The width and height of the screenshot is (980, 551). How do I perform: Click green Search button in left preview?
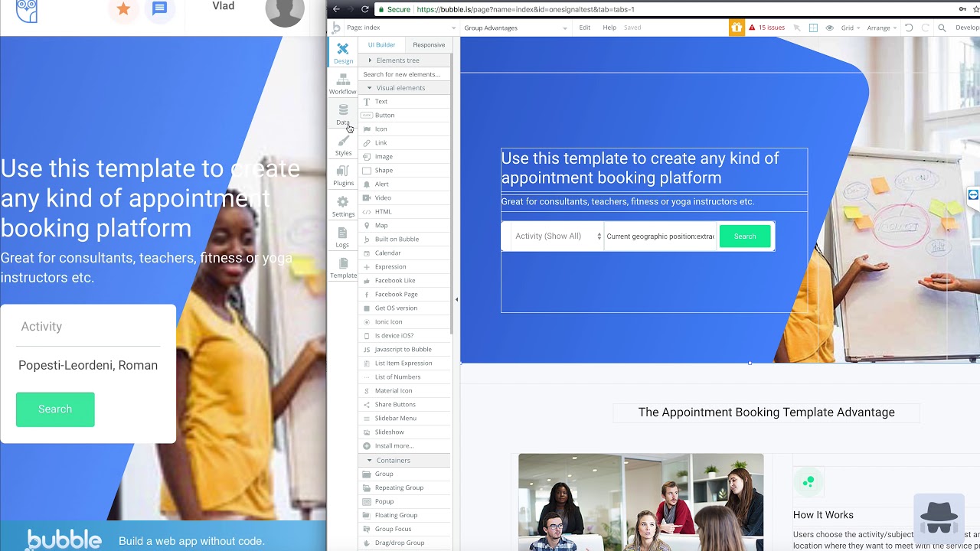pyautogui.click(x=55, y=409)
